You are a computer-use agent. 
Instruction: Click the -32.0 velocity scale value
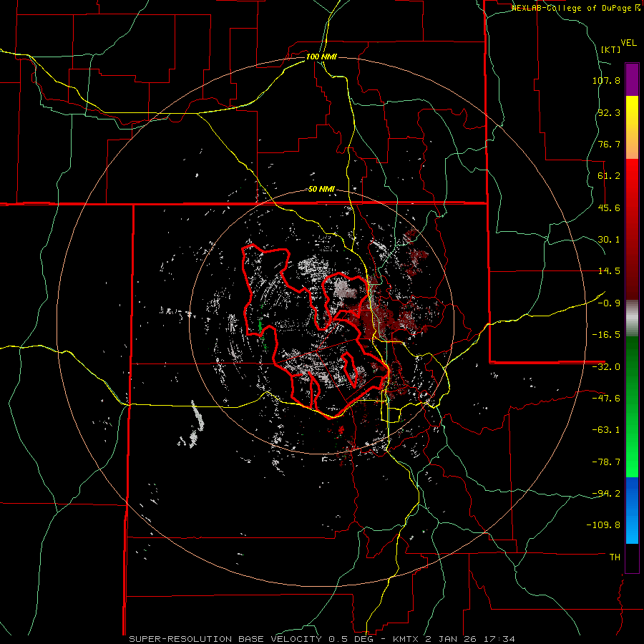point(606,367)
